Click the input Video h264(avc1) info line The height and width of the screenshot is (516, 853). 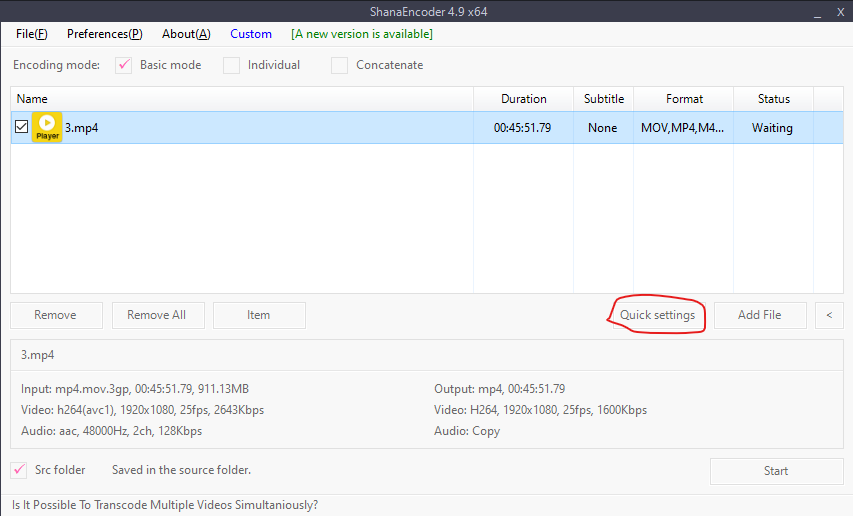point(143,410)
